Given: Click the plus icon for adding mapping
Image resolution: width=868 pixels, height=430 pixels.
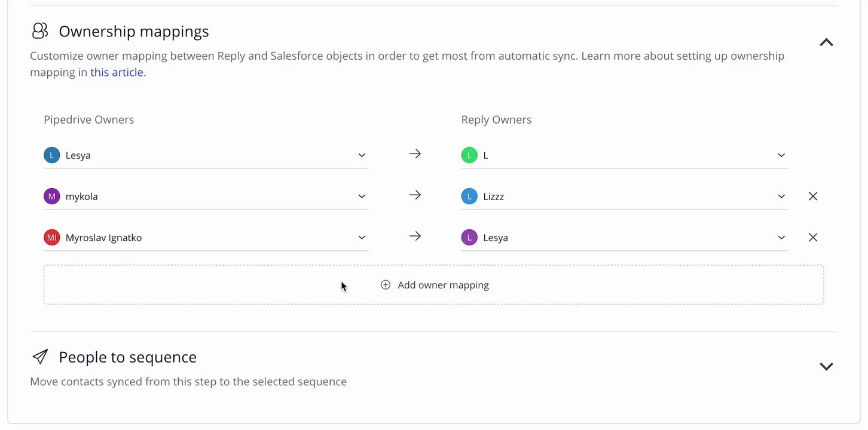Looking at the screenshot, I should tap(386, 285).
